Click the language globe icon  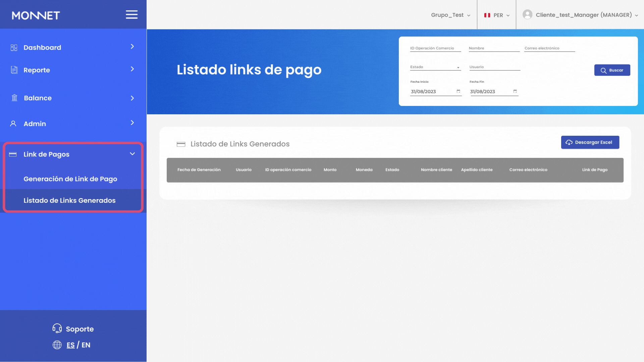tap(57, 345)
